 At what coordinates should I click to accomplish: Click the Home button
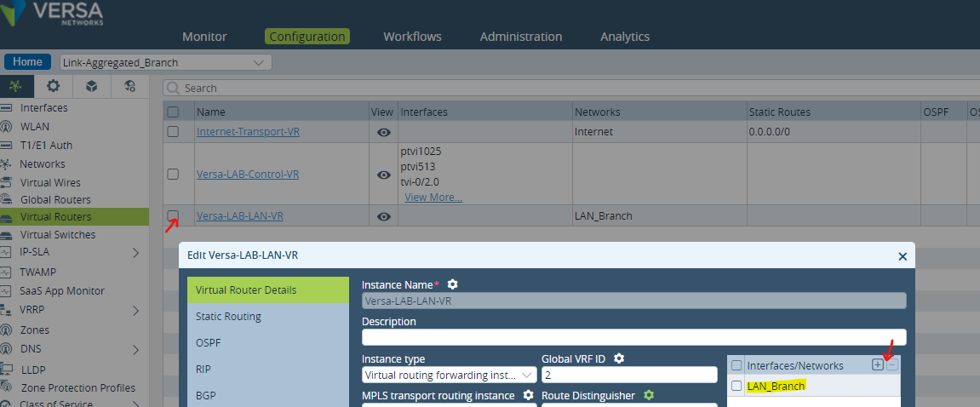point(27,62)
